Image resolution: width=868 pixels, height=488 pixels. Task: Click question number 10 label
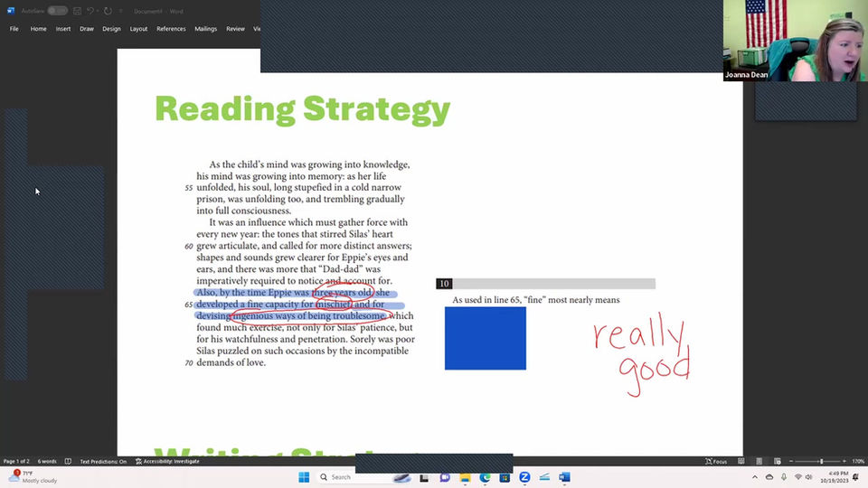click(444, 284)
